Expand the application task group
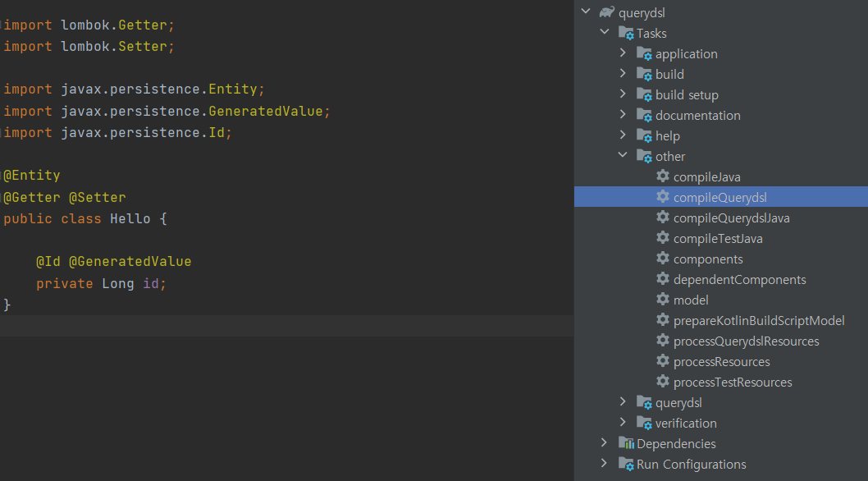This screenshot has width=868, height=481. click(x=623, y=52)
